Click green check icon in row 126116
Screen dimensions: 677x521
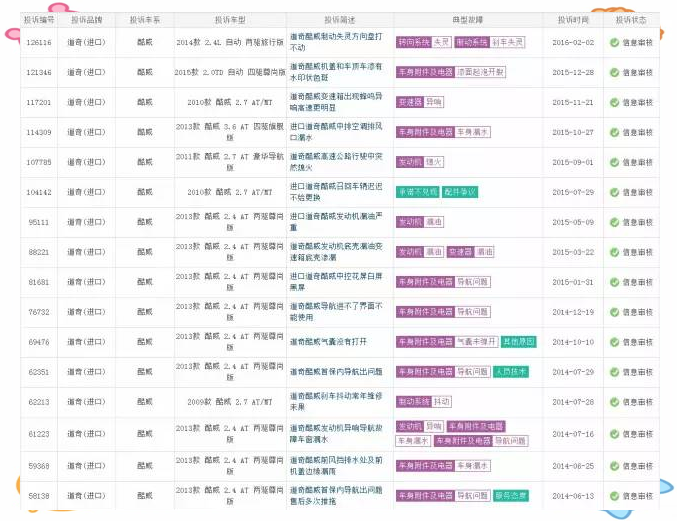point(614,42)
